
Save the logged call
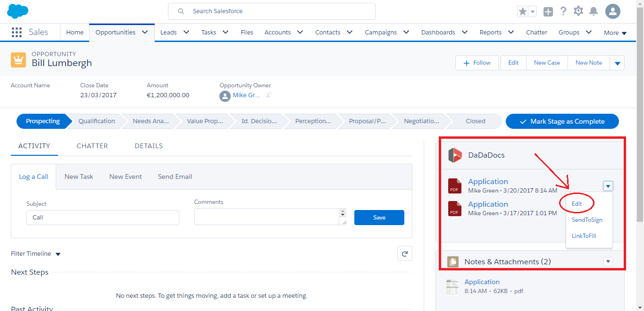[379, 218]
